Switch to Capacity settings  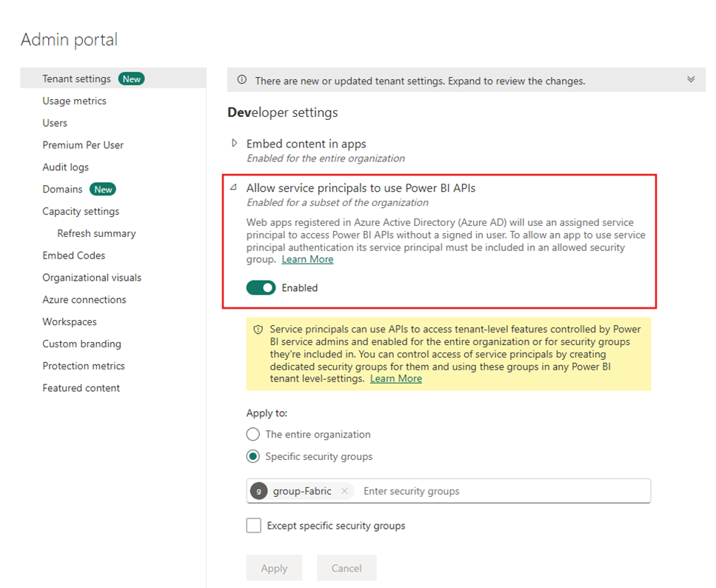(80, 211)
